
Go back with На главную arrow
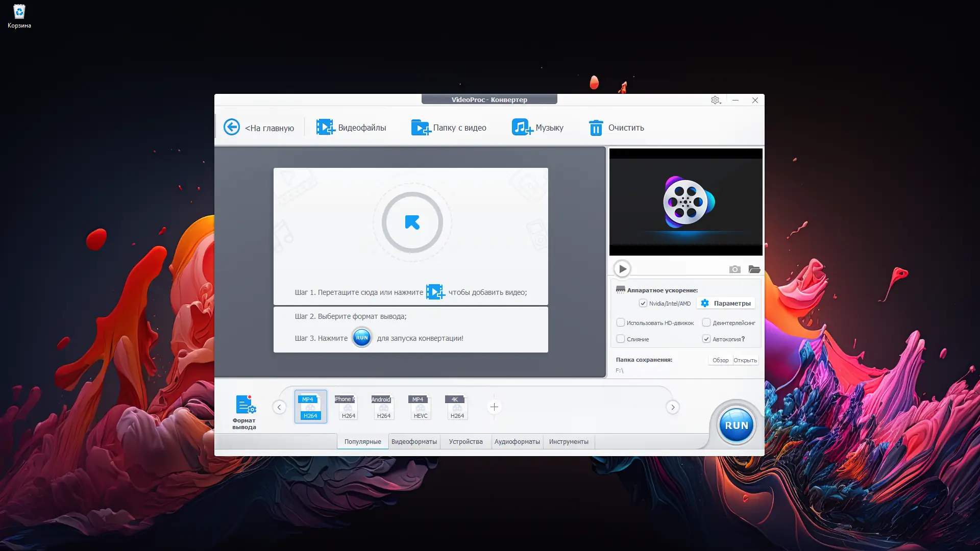point(232,127)
